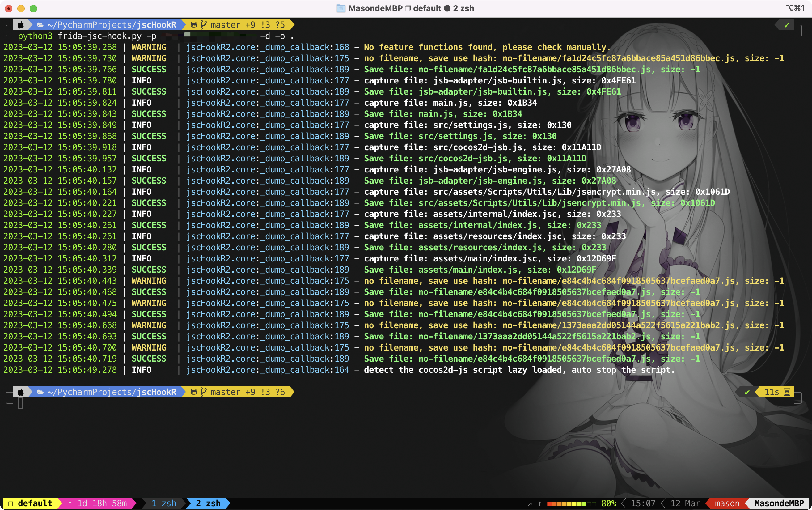Click the open-folder icon in the bottom prompt path

click(40, 392)
